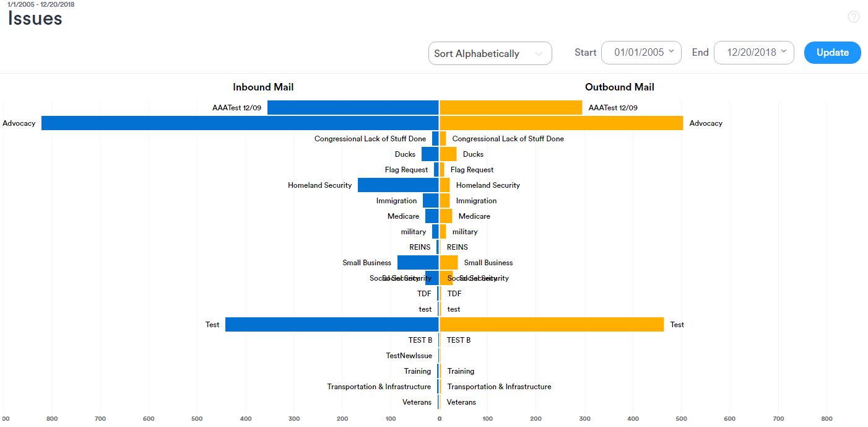Select the orange Ducks outbound bar

[448, 154]
